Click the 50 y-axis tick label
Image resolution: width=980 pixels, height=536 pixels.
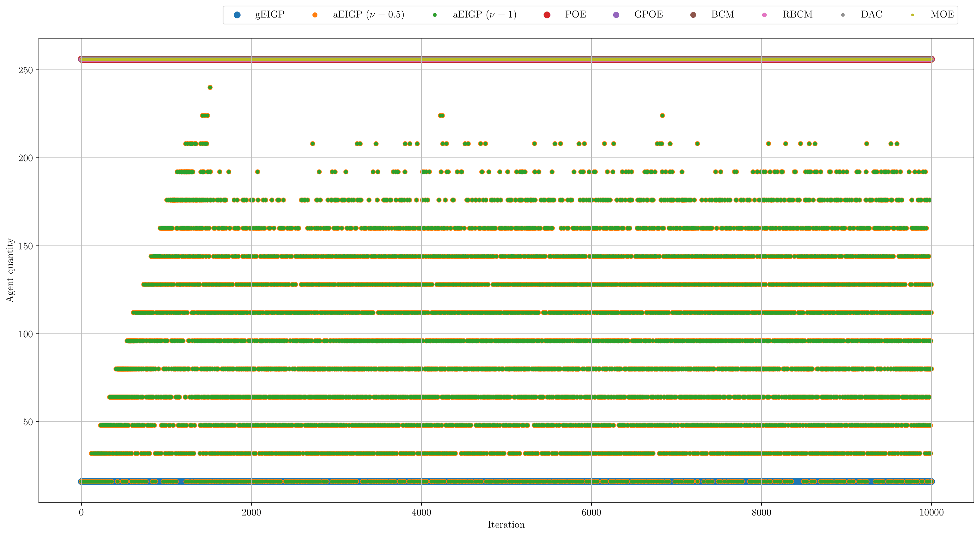[x=28, y=422]
